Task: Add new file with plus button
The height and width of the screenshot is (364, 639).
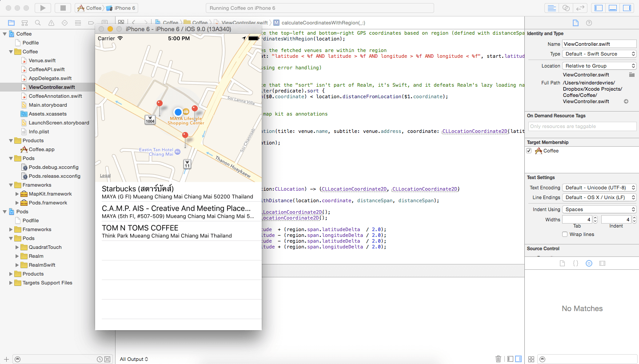Action: click(6, 359)
